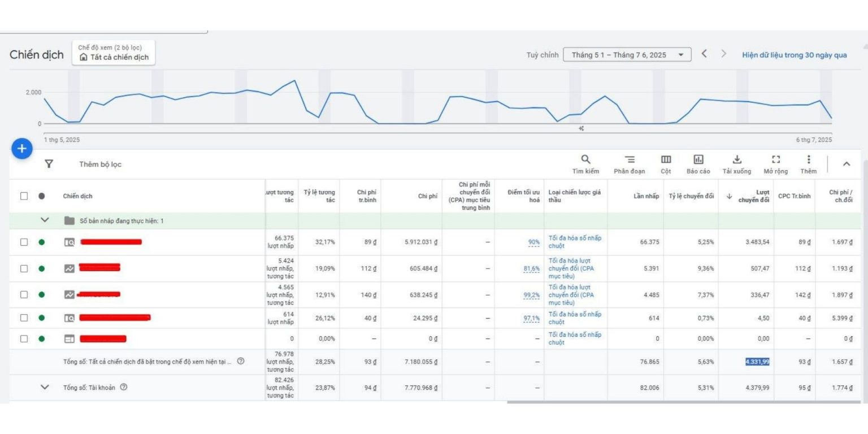Click the Chi phí column header

[x=427, y=196]
